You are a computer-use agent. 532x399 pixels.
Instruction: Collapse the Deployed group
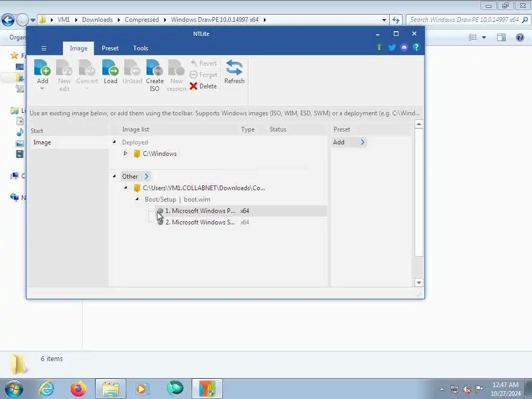point(114,142)
